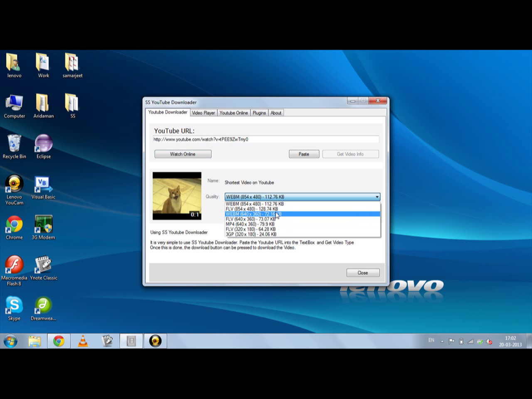Open the Action Center flag icon
The image size is (532, 399).
451,342
